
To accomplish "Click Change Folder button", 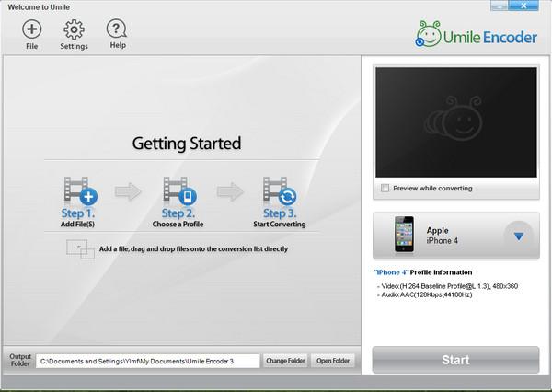I will [x=285, y=361].
